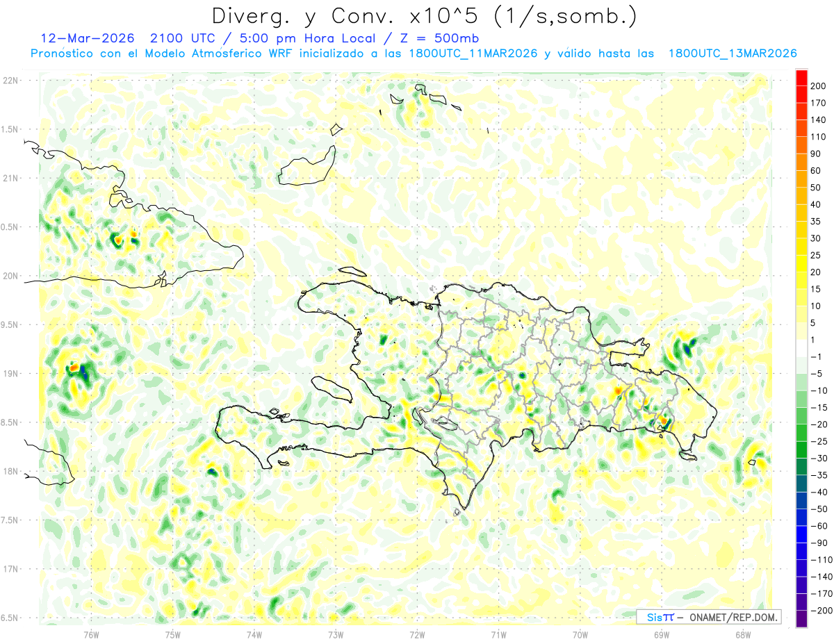
Task: Click the '22N' latitude label
Action: click(10, 81)
